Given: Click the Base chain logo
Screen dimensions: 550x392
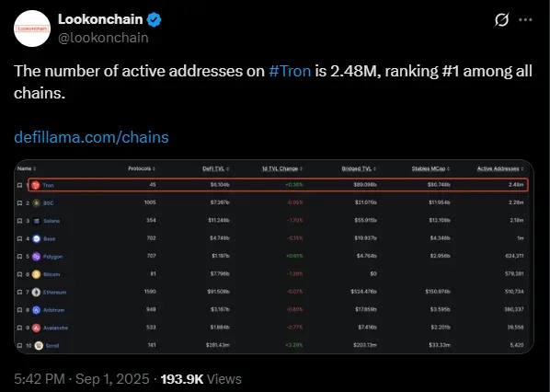Looking at the screenshot, I should pyautogui.click(x=36, y=238).
